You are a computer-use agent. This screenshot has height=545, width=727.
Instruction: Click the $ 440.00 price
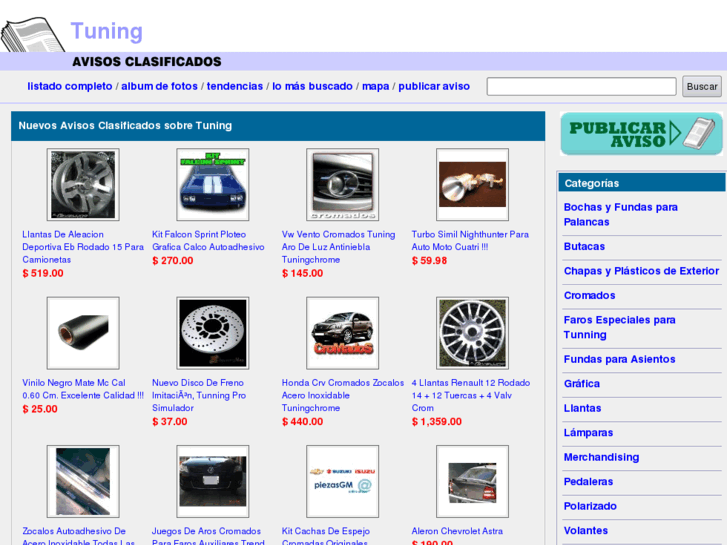click(303, 422)
